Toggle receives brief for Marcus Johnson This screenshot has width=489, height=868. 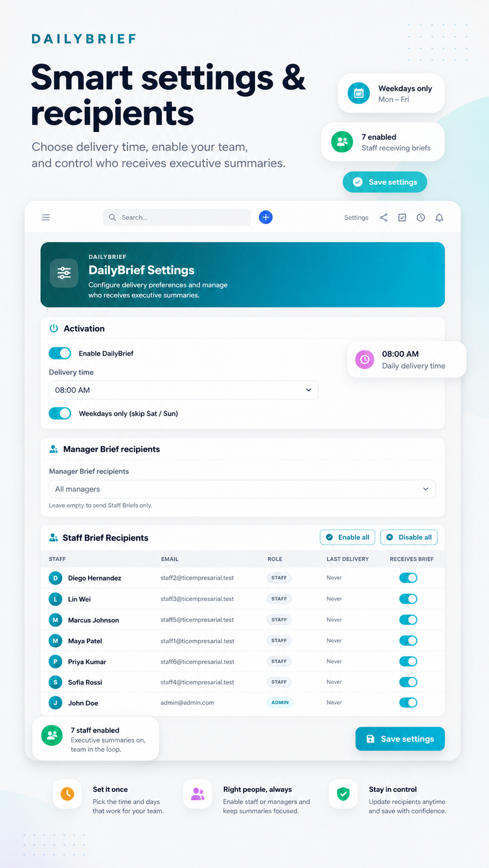click(408, 619)
